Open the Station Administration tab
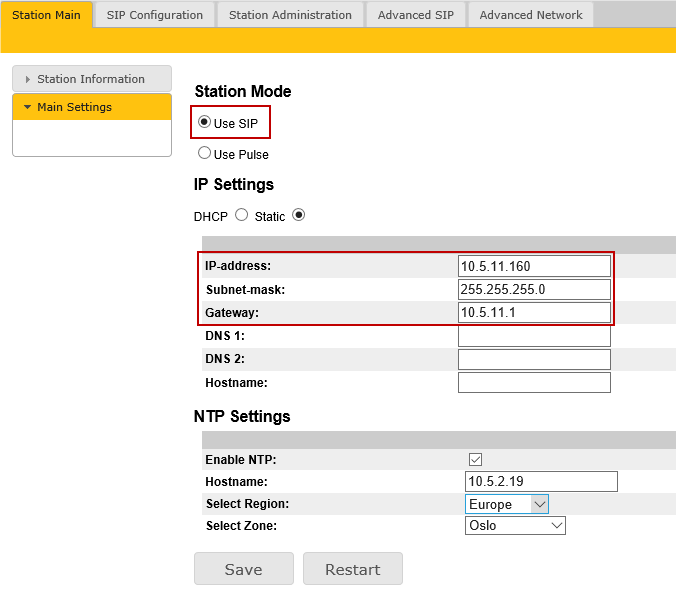 (290, 15)
